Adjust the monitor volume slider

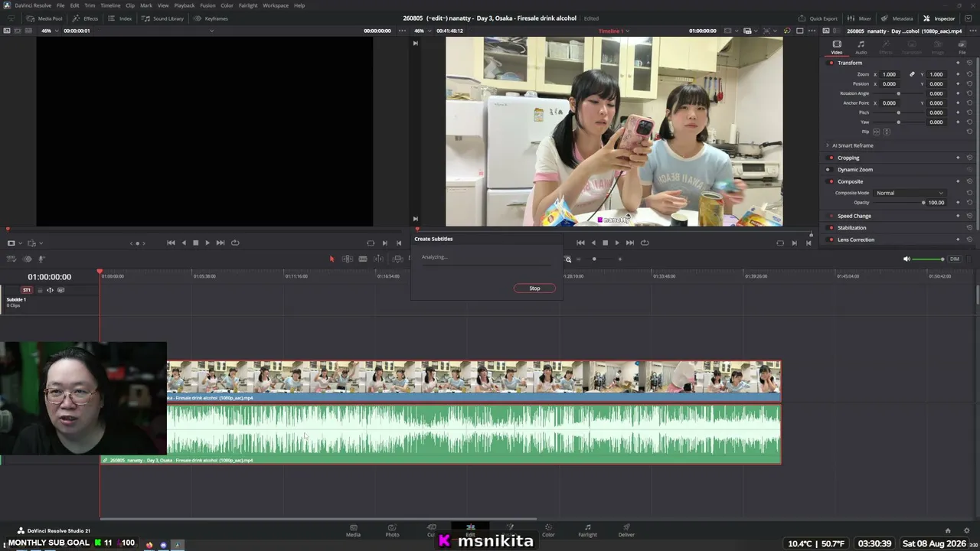point(929,259)
